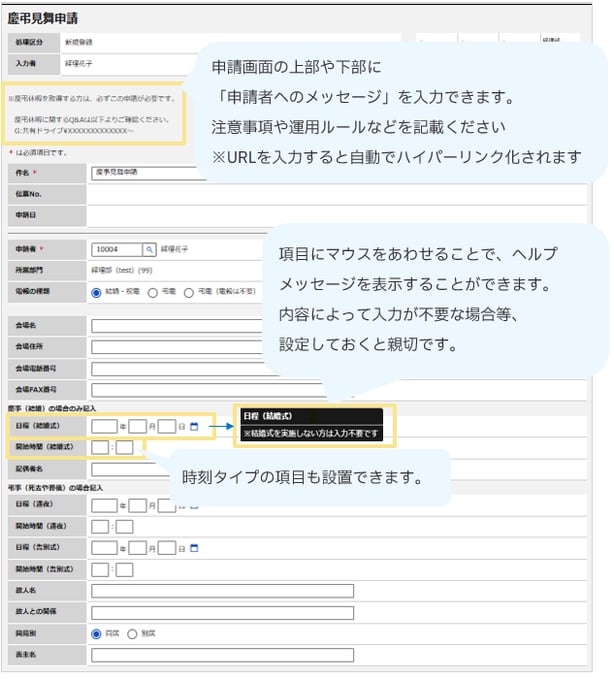Select 弔電（電報は不要）radio option
This screenshot has height=679, width=614.
click(x=189, y=294)
